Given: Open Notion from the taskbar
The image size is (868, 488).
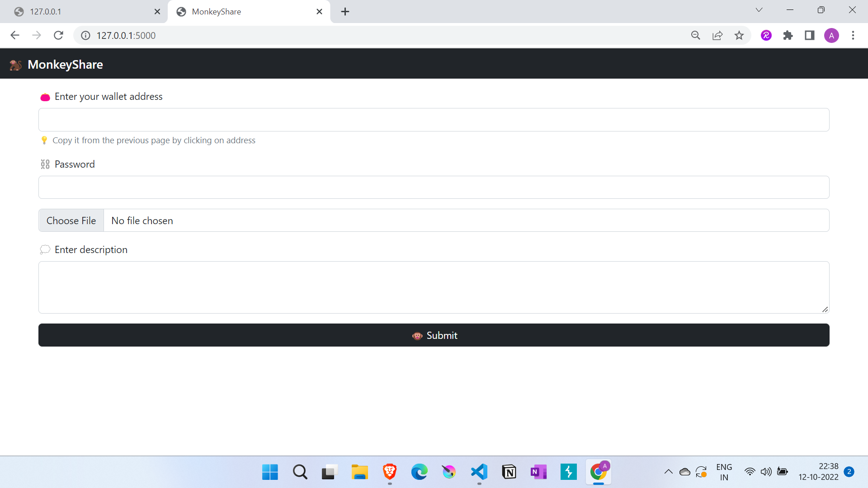Looking at the screenshot, I should [x=509, y=472].
